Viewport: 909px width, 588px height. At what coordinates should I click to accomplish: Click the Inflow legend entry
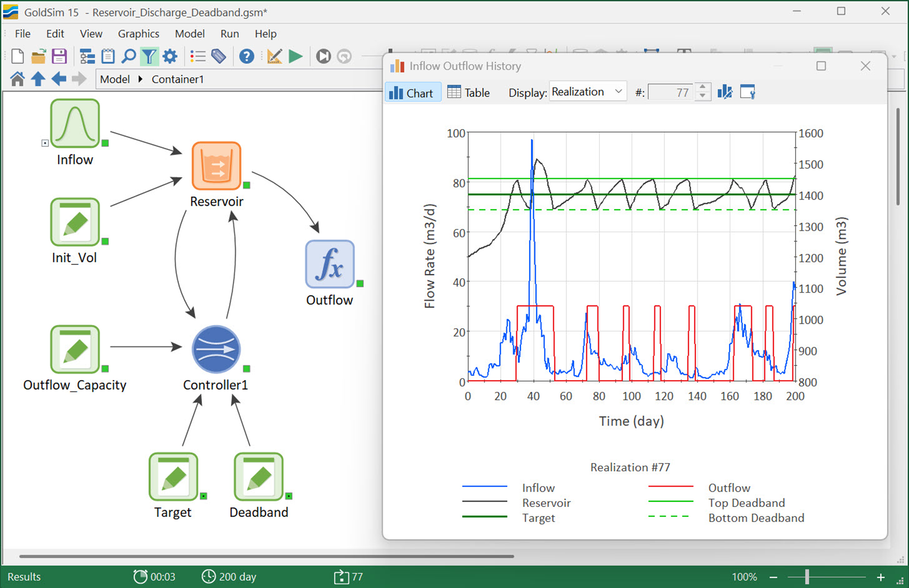(508, 488)
